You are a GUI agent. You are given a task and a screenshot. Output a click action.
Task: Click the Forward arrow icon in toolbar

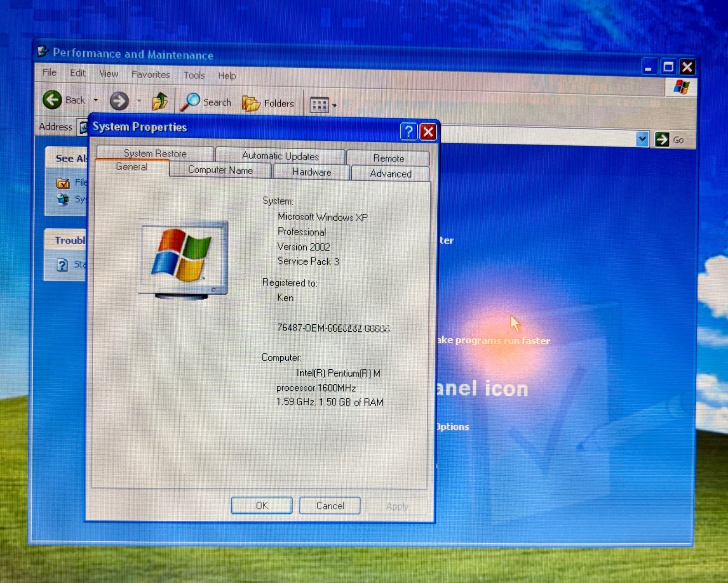point(119,101)
